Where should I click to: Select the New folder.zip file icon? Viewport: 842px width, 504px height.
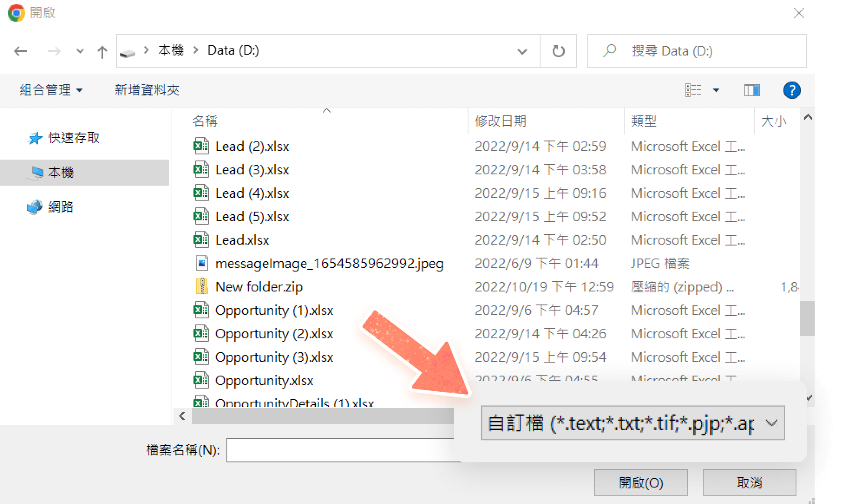pos(201,287)
